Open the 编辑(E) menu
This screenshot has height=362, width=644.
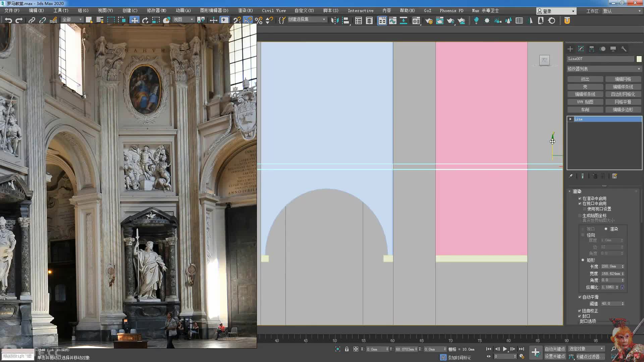point(37,11)
